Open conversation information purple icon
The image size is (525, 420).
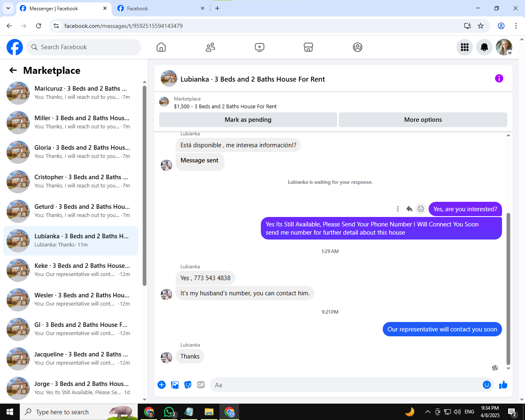[x=499, y=78]
